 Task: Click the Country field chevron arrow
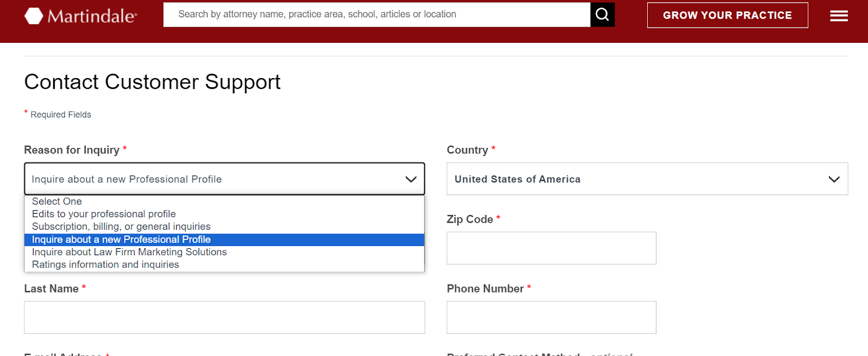(834, 179)
